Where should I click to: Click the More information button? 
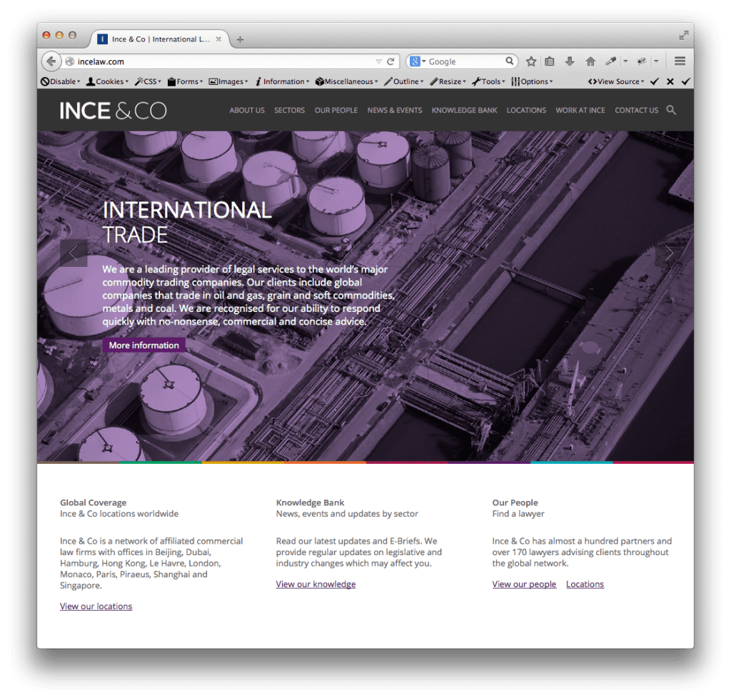(x=143, y=345)
